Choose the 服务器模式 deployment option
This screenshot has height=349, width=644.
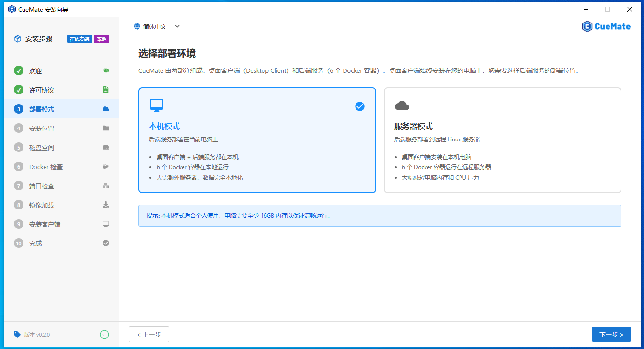tap(502, 140)
